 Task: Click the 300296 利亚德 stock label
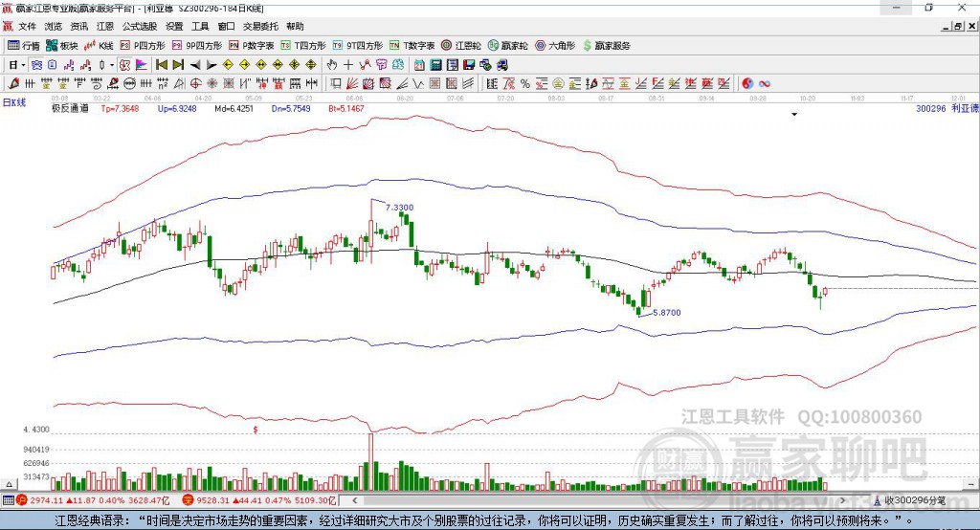947,109
